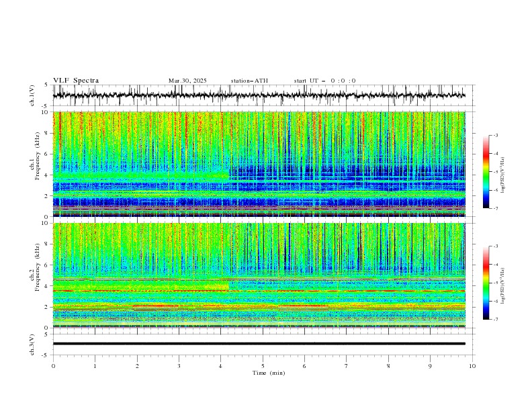Click the "station=ATH" label

(x=249, y=81)
